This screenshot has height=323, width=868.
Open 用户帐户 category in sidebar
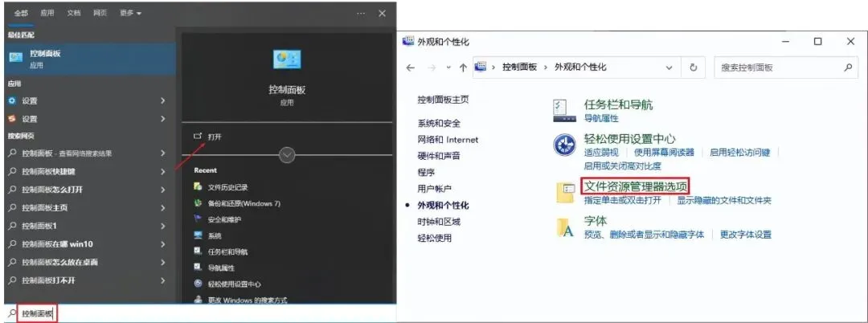435,189
